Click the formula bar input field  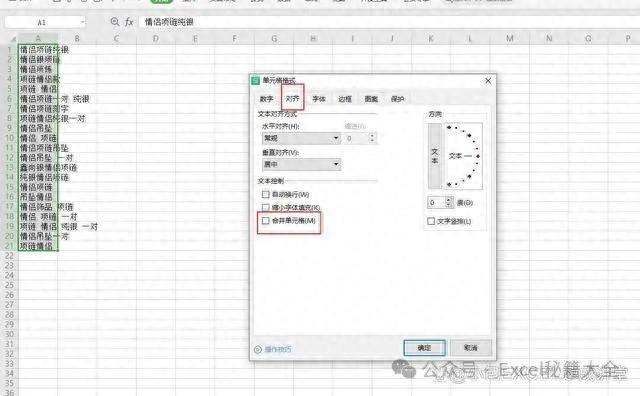388,22
